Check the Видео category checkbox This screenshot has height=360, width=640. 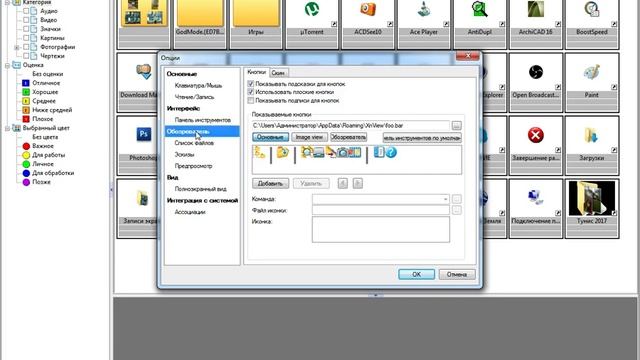pos(26,20)
